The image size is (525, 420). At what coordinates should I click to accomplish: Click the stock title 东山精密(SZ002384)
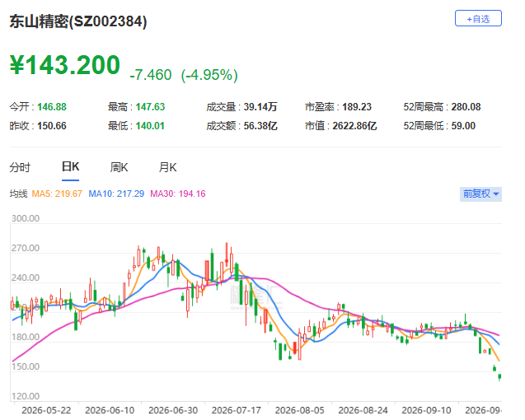tap(78, 21)
